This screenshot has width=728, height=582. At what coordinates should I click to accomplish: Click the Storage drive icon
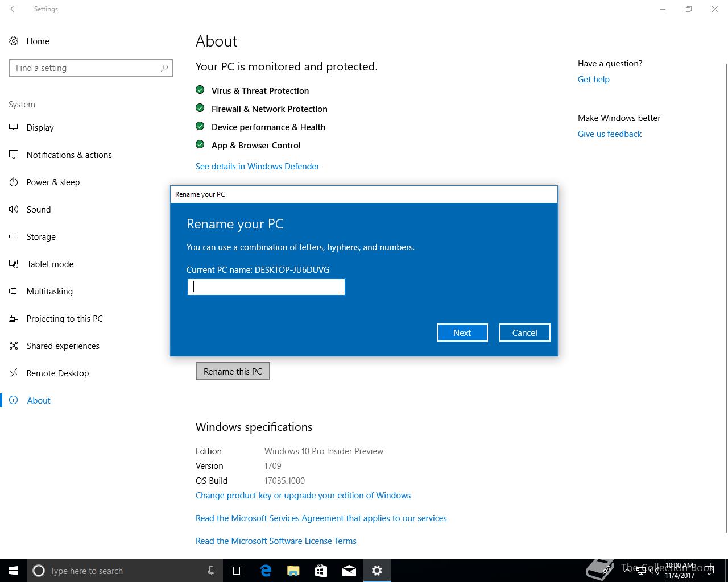click(14, 236)
